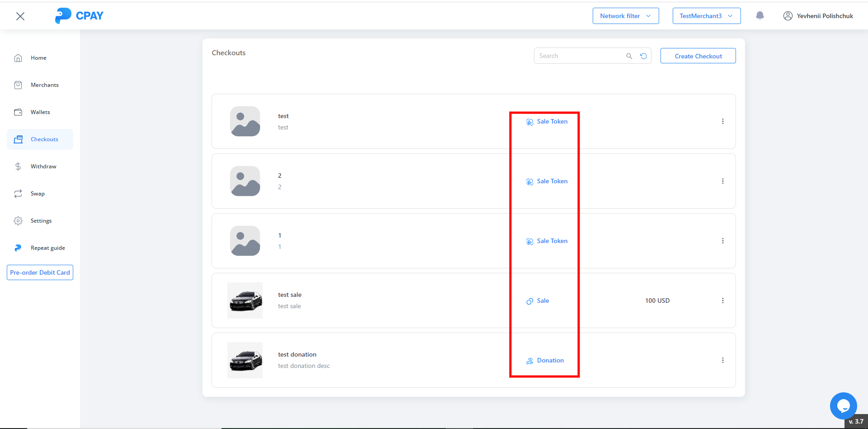The width and height of the screenshot is (868, 429).
Task: Open three-dot menu for test sale
Action: 722,300
